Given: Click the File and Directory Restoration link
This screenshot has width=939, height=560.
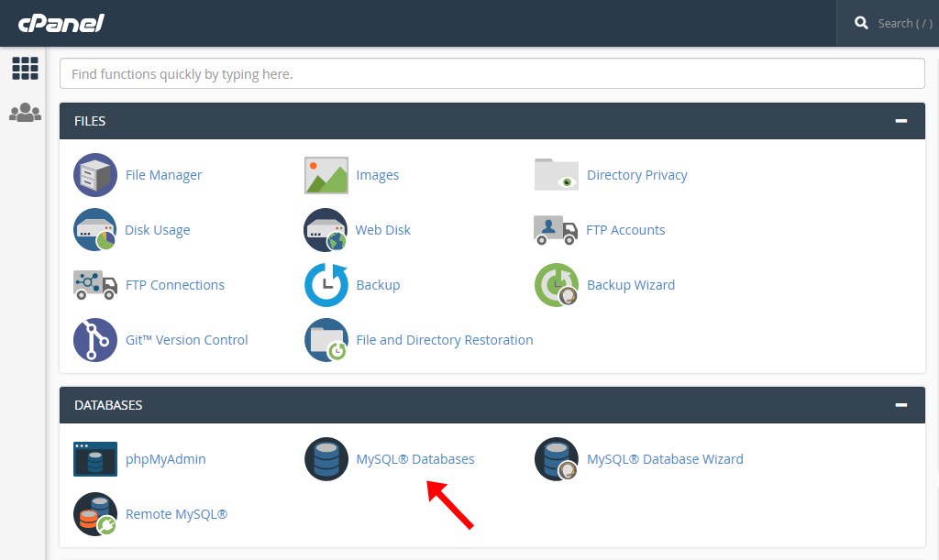Looking at the screenshot, I should (445, 339).
